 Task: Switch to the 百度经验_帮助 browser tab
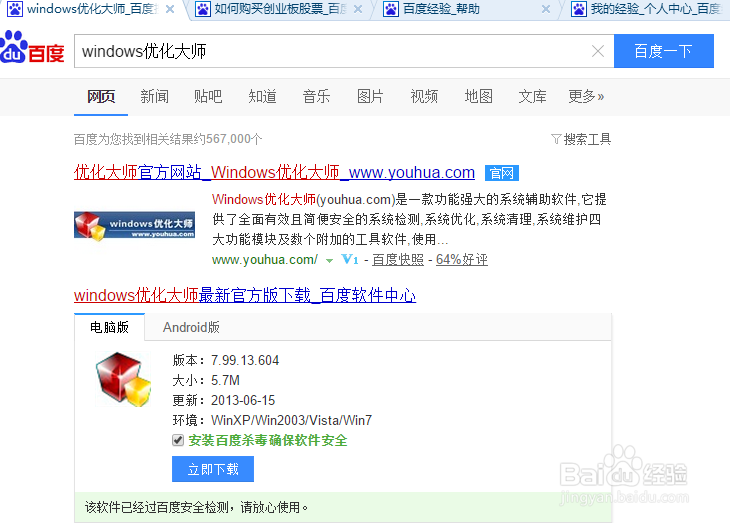466,9
